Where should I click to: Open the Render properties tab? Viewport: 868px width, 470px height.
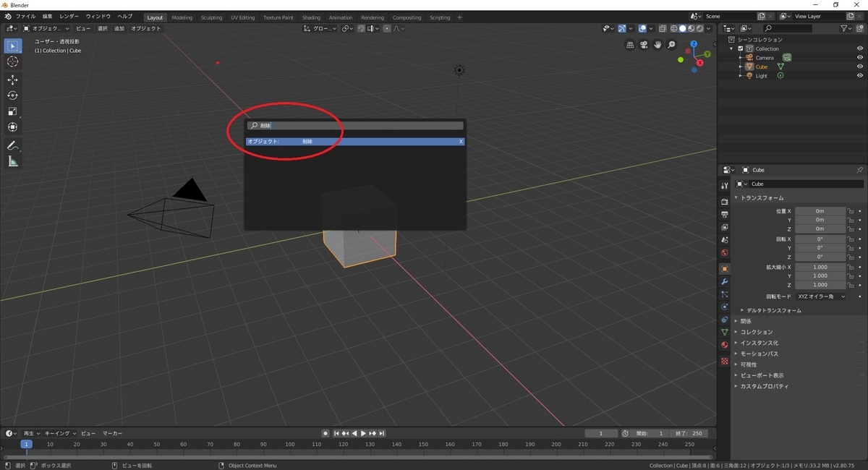click(x=725, y=202)
